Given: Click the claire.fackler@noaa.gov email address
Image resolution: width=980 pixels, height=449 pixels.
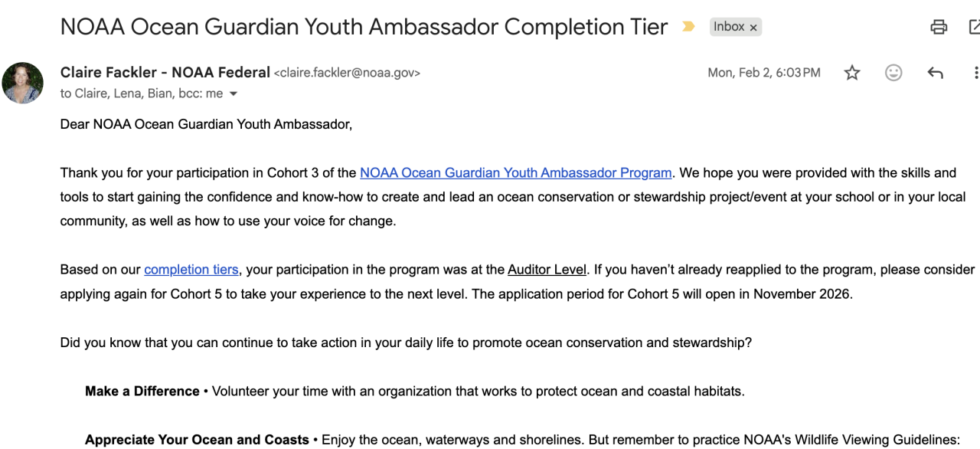Looking at the screenshot, I should pos(347,73).
